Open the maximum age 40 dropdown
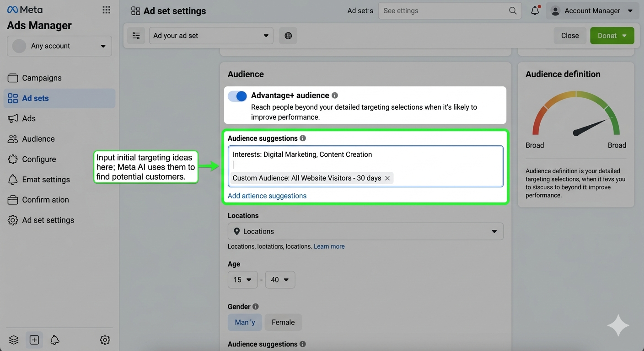644x351 pixels. (280, 280)
